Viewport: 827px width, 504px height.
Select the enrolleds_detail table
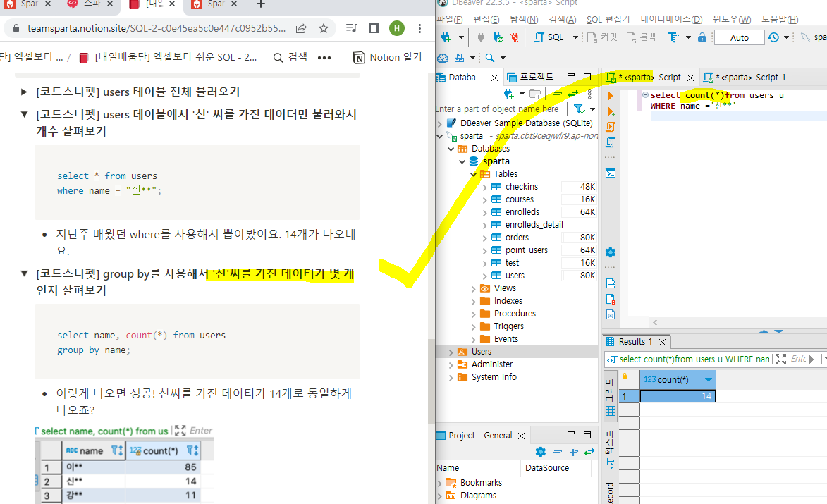[x=534, y=225]
